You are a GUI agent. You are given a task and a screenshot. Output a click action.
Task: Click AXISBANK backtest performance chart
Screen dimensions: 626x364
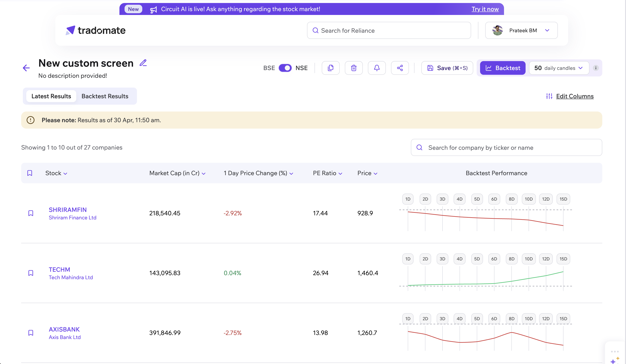point(485,338)
